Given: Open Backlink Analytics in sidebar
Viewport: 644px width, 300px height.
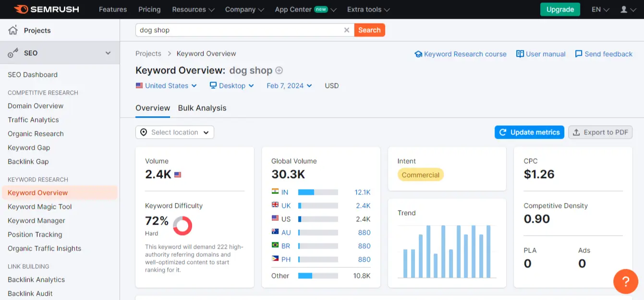Looking at the screenshot, I should pos(36,279).
